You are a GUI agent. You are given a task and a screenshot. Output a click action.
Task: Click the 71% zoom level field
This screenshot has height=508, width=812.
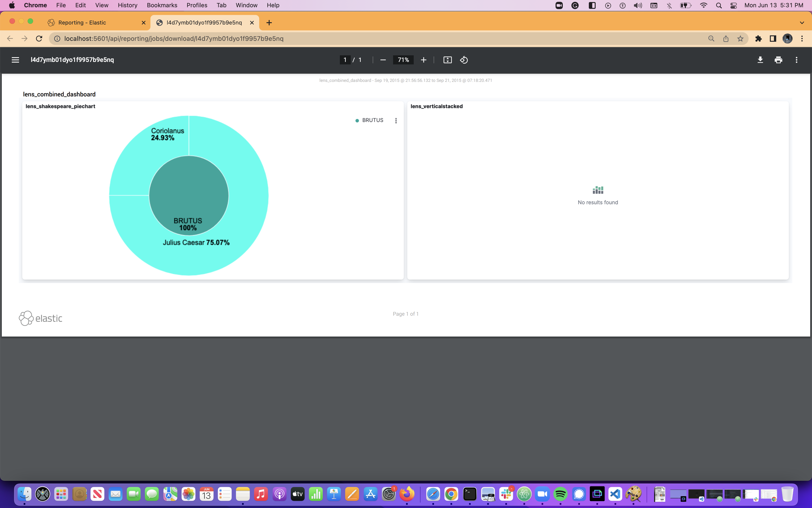[403, 60]
